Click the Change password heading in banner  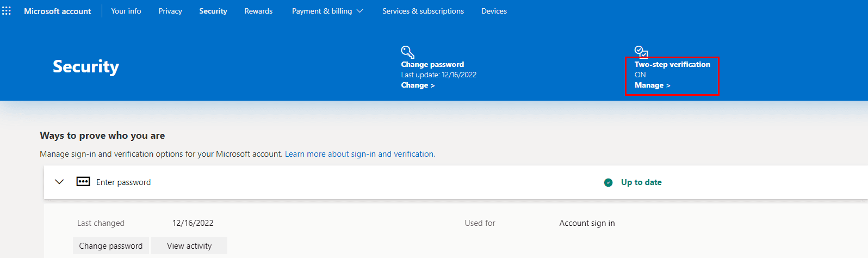click(432, 64)
